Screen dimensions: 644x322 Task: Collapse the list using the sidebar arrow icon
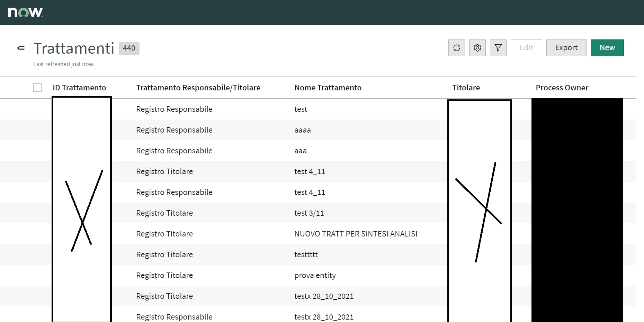tap(21, 48)
